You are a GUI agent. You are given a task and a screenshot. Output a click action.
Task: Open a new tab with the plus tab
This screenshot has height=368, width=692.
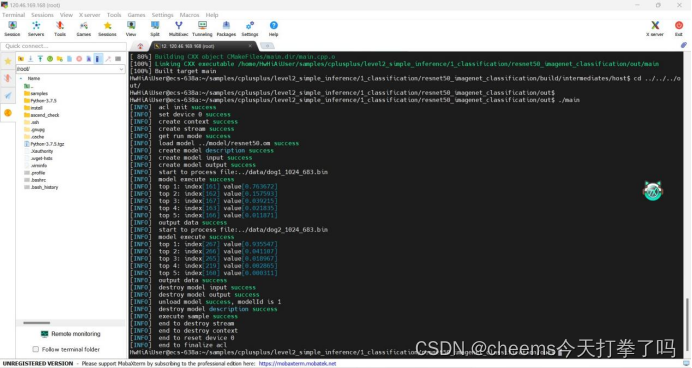[267, 45]
